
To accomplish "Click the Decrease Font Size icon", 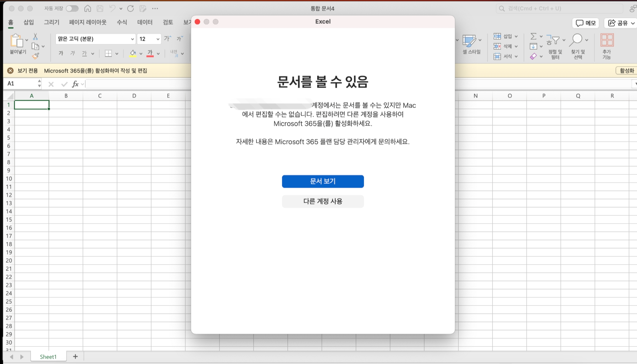I will [x=180, y=38].
